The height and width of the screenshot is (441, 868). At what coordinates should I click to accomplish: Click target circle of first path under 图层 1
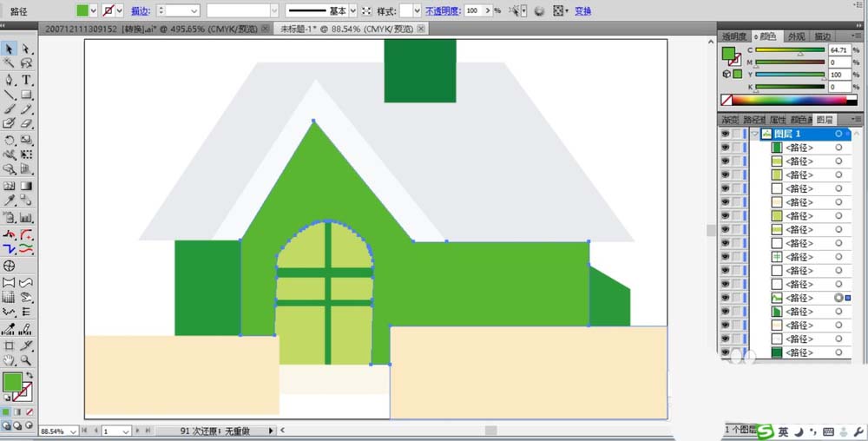click(x=838, y=148)
